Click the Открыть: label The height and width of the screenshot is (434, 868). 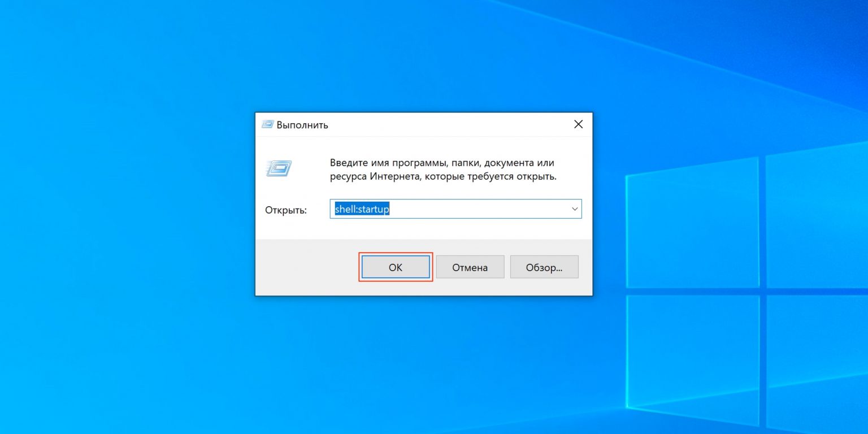point(286,210)
